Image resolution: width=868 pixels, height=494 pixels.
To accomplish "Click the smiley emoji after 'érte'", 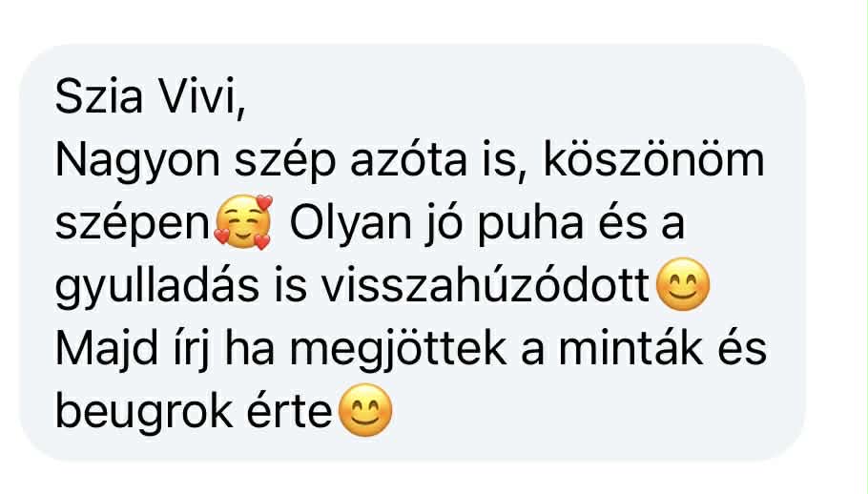I will (364, 410).
